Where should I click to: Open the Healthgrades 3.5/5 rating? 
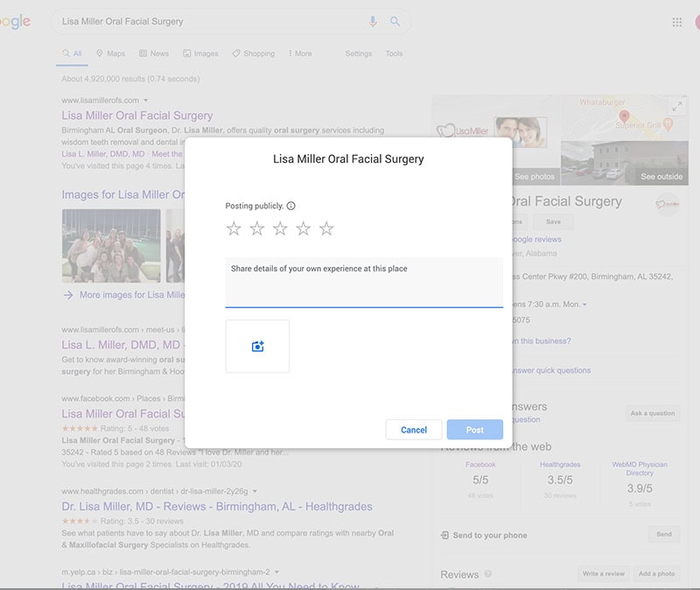pyautogui.click(x=560, y=480)
